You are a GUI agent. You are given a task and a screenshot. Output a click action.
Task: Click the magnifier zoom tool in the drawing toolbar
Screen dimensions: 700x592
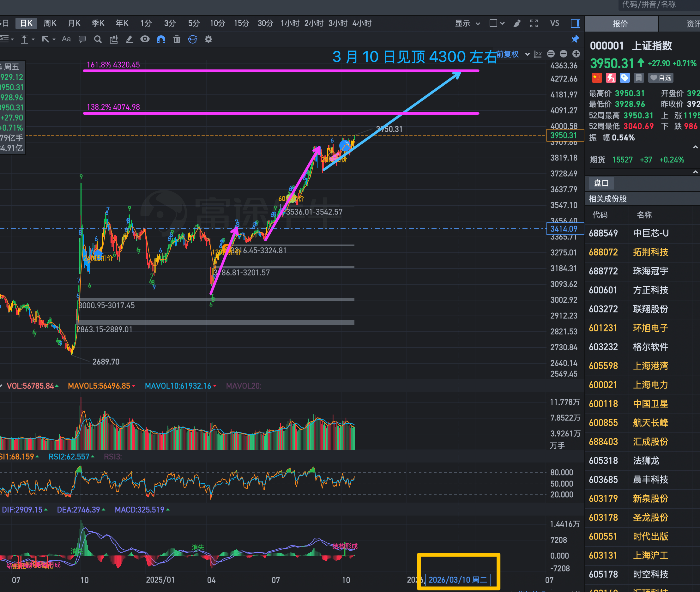pos(98,39)
